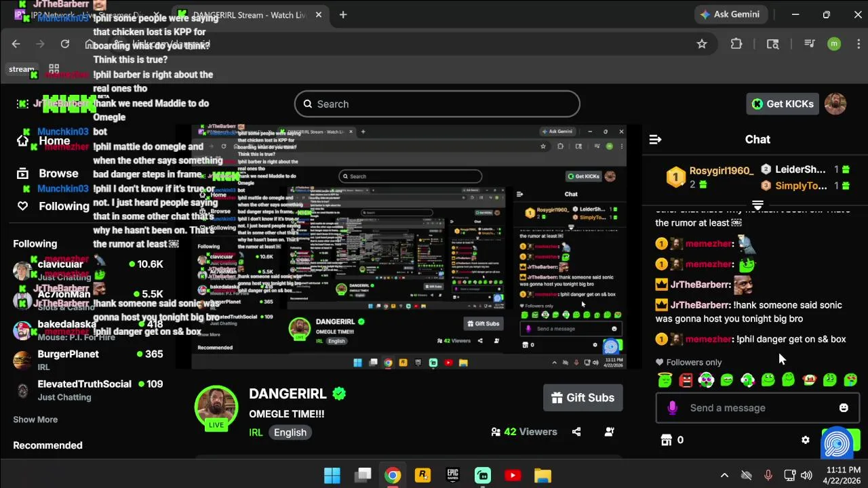Open Windows Start menu
868x488 pixels.
coord(332,475)
